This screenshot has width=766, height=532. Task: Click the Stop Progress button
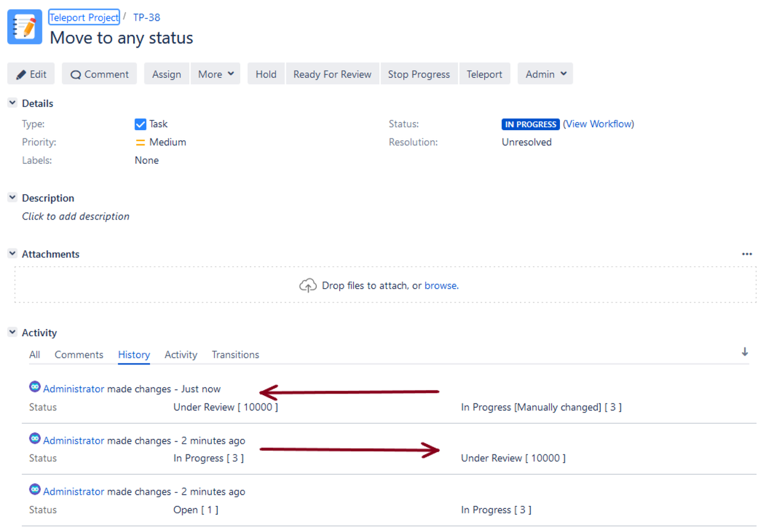pyautogui.click(x=419, y=74)
